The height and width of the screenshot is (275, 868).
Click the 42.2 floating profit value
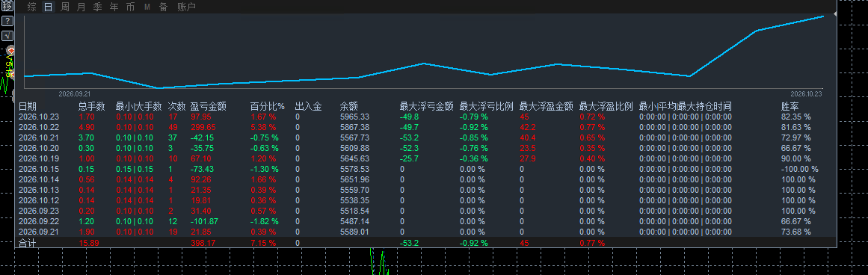[x=527, y=127]
